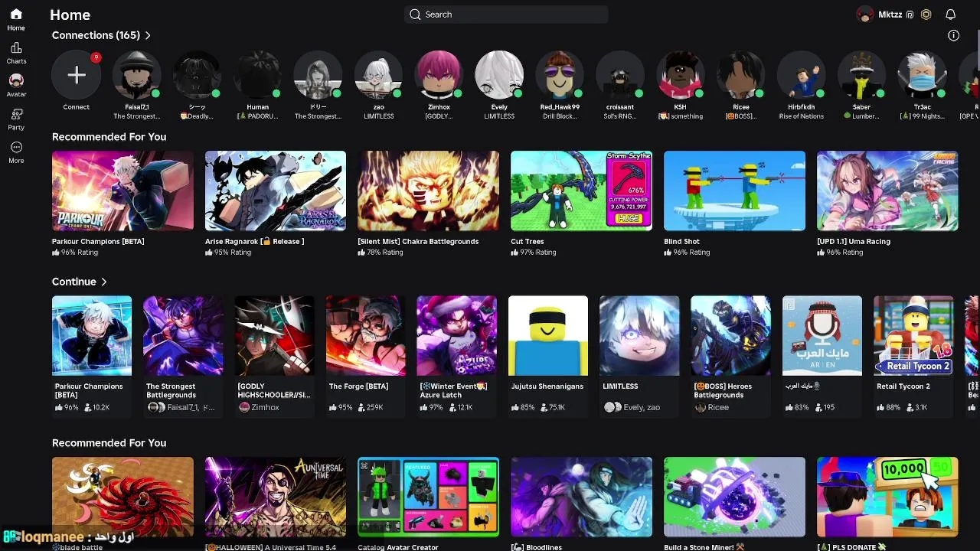This screenshot has width=980, height=551.
Task: Click the info icon near Connections
Action: 953,35
